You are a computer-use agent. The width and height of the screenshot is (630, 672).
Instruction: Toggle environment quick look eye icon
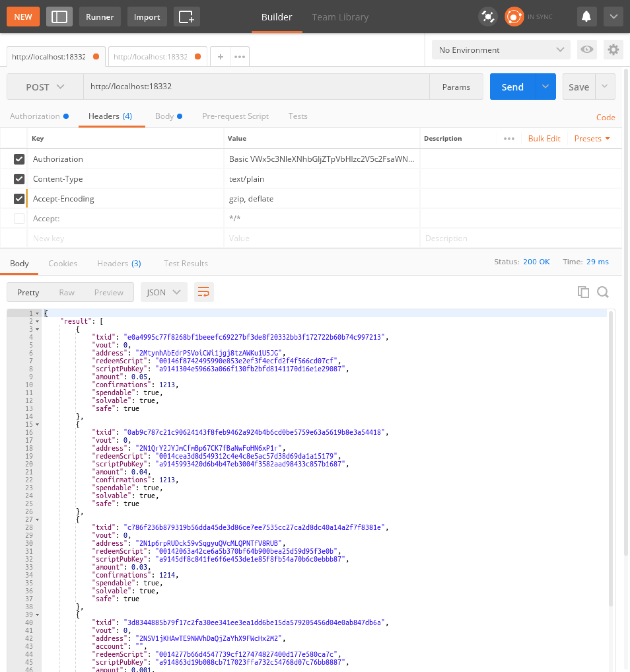pyautogui.click(x=587, y=50)
